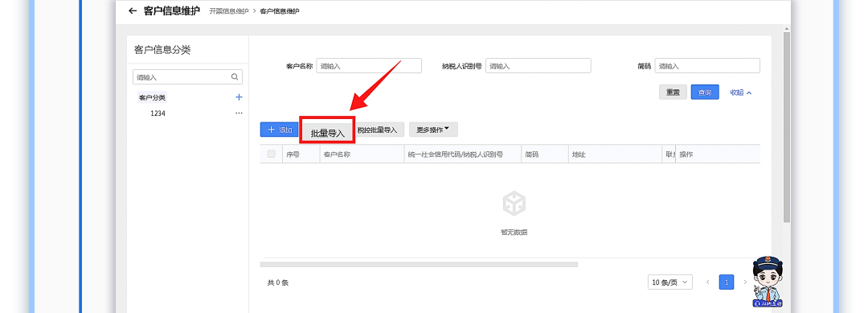Screen dimensions: 868x313
Task: Click the search magnifier in category panel
Action: click(x=235, y=77)
